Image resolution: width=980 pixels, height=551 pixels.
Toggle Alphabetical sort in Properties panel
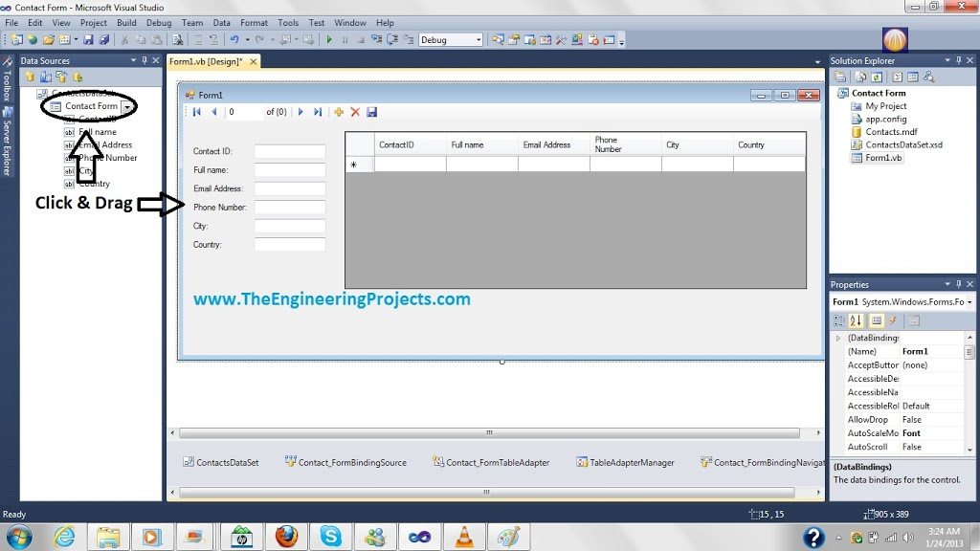[857, 320]
